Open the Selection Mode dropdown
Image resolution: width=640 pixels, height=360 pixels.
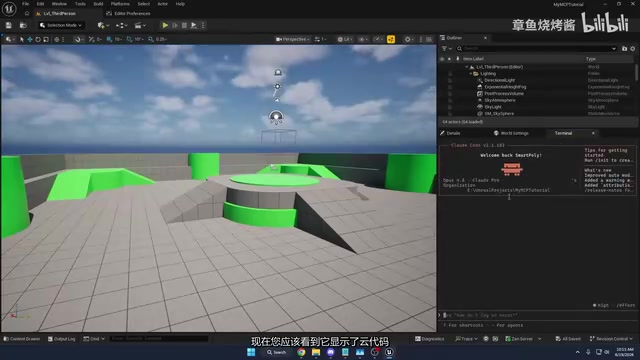pos(61,25)
